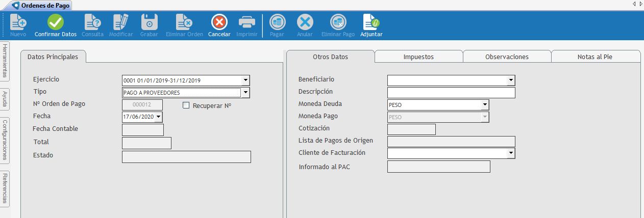Open the Herramientas side panel
644x218 pixels.
5,60
